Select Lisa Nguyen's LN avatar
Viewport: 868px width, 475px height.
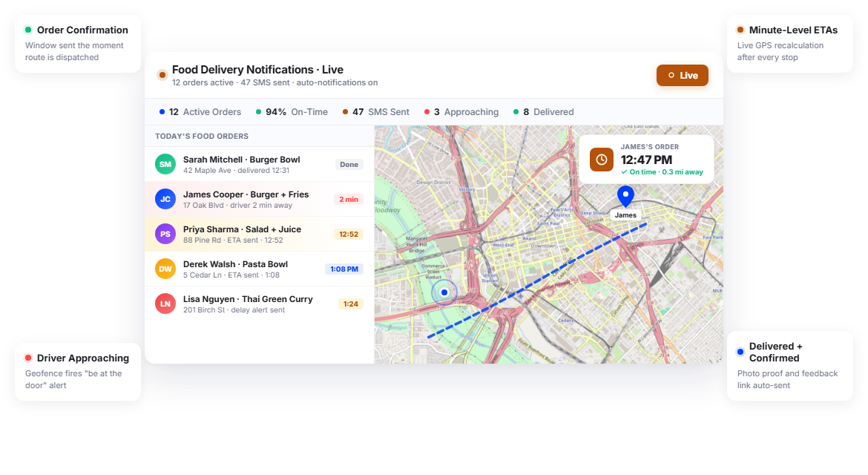click(x=165, y=304)
